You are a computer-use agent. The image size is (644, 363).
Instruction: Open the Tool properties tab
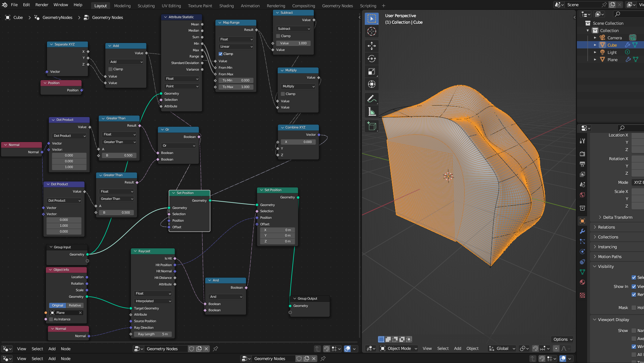pyautogui.click(x=582, y=141)
